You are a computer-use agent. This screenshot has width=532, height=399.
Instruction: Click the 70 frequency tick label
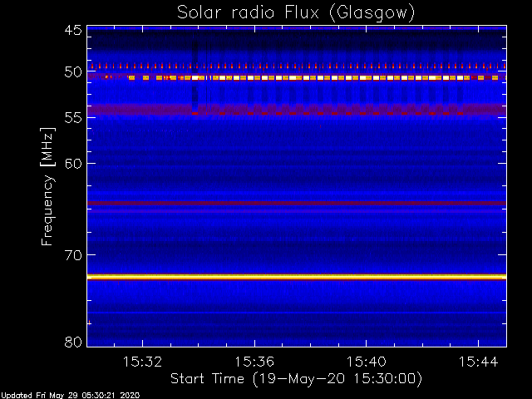point(73,255)
